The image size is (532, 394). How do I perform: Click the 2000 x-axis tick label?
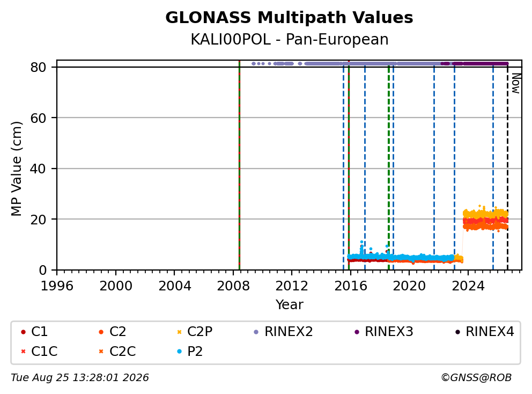click(116, 286)
